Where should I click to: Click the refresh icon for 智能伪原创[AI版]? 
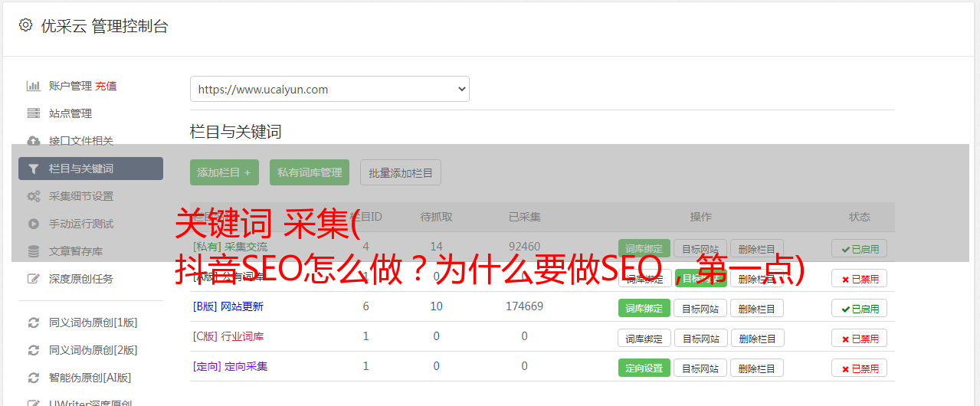(x=34, y=378)
